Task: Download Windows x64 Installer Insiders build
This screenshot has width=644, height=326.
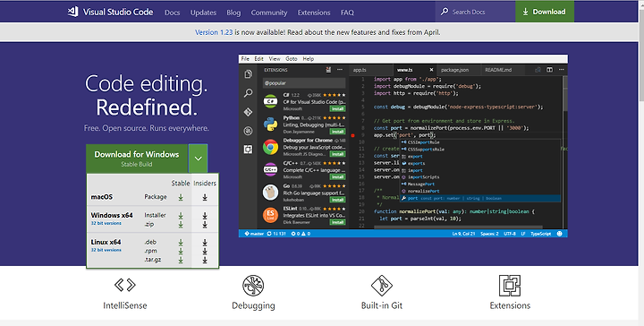Action: click(205, 216)
